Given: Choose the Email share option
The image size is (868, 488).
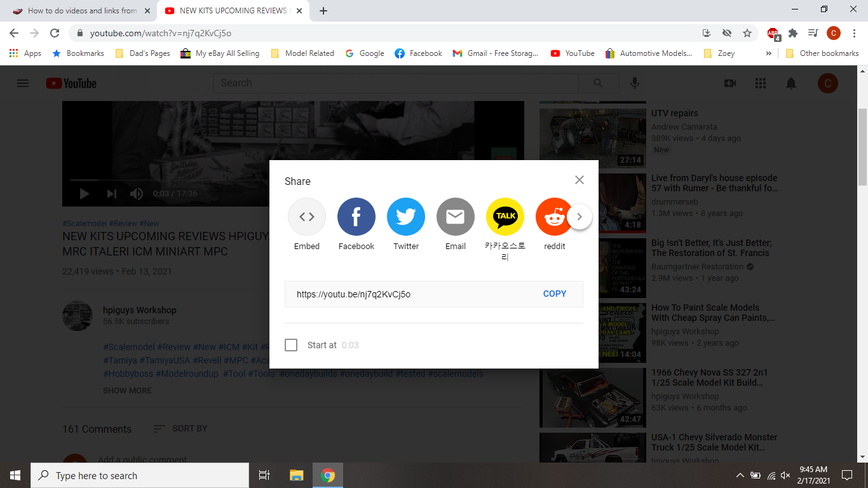Looking at the screenshot, I should (456, 217).
